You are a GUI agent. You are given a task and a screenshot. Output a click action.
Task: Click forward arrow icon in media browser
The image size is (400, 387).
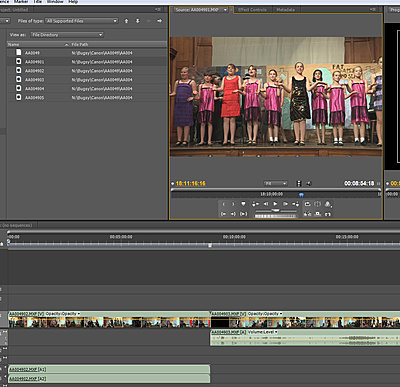159,21
